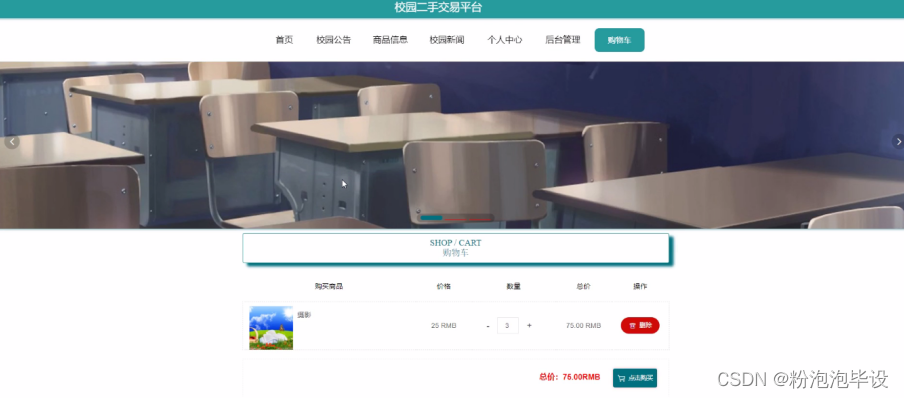Open the 首页 nav item
Viewport: 904px width, 398px height.
pos(284,40)
